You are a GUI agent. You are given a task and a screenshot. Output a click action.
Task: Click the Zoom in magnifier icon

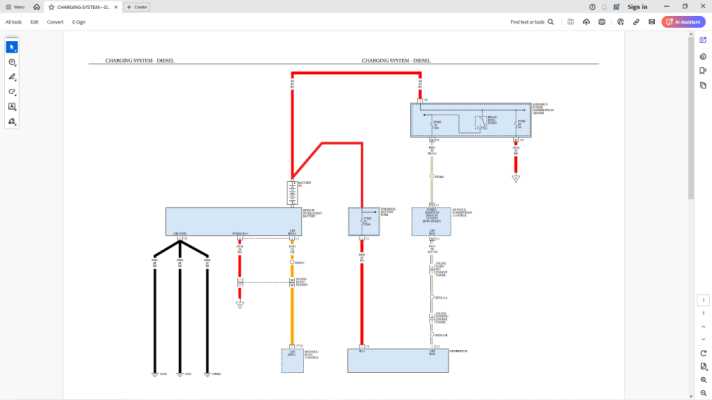click(x=703, y=380)
